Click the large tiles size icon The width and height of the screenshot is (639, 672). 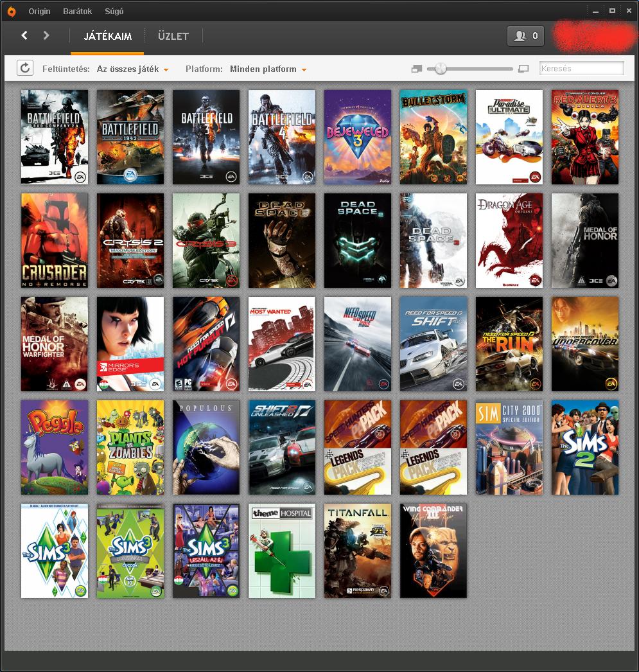pos(523,69)
